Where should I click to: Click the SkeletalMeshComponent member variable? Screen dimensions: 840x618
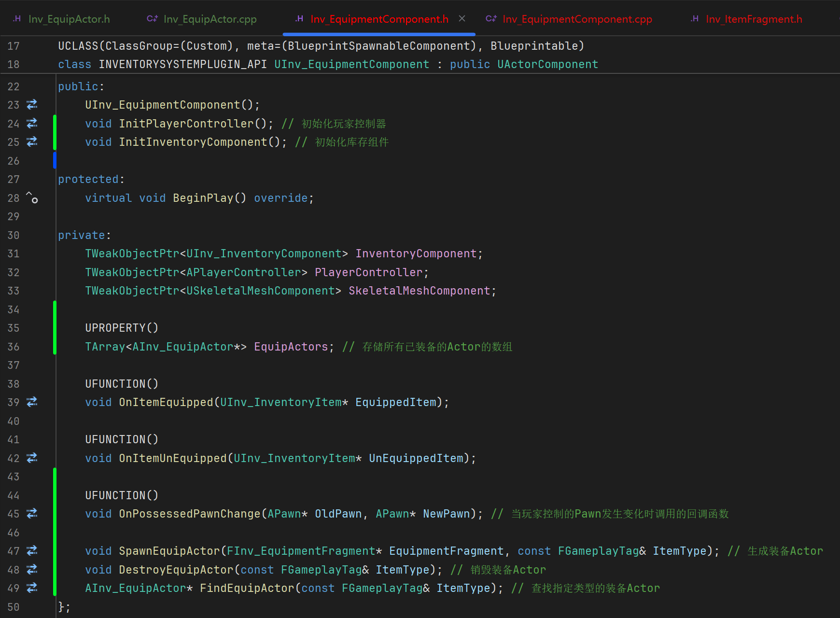(420, 291)
